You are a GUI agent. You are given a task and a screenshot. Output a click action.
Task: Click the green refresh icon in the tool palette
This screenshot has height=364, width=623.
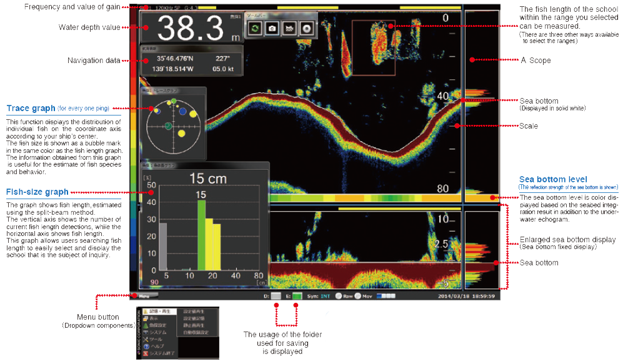[255, 28]
